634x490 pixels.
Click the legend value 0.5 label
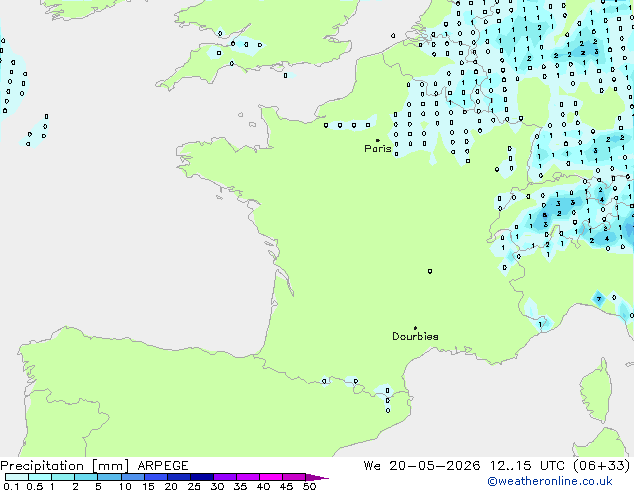coord(35,486)
